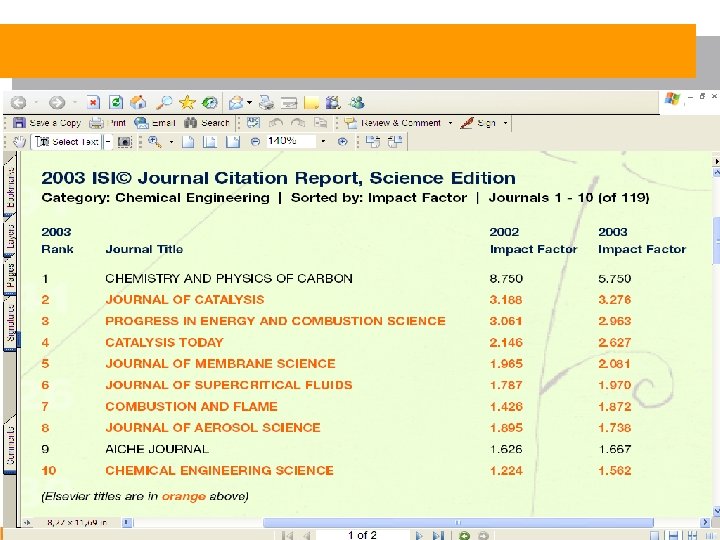Open the Signatures side tab
The image size is (720, 540).
(x=10, y=324)
